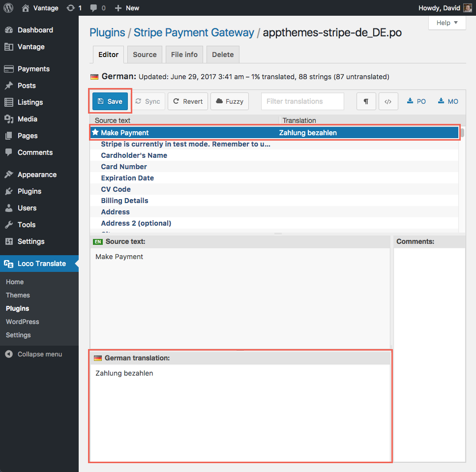Select the Stripe test mode string row
This screenshot has width=476, height=472.
pyautogui.click(x=274, y=144)
